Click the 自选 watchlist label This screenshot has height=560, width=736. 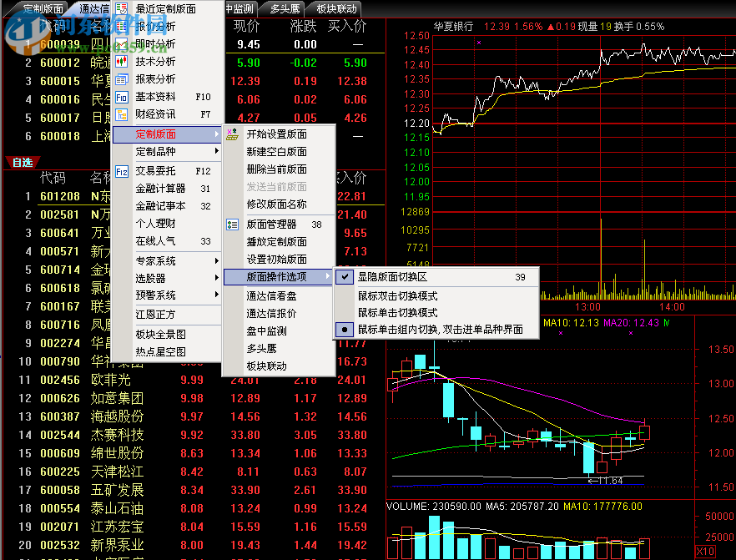pyautogui.click(x=22, y=163)
